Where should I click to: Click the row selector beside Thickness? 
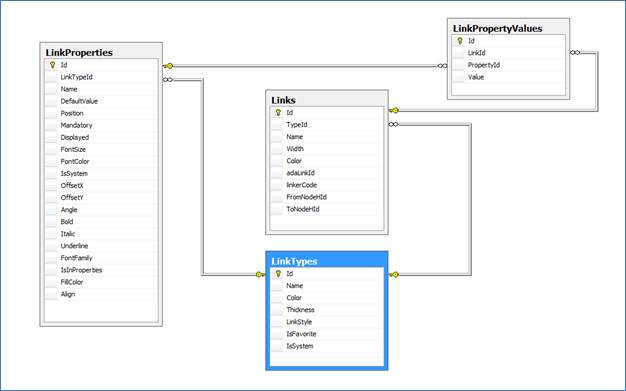point(277,310)
